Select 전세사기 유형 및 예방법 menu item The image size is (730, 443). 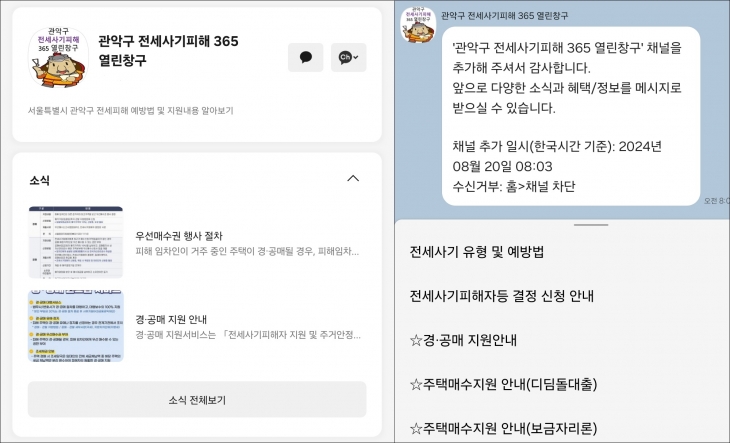(x=477, y=252)
